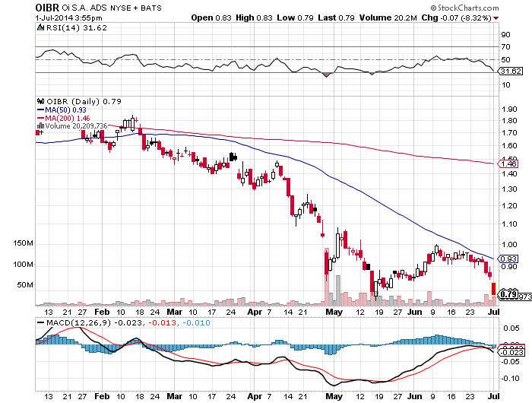Screen dimensions: 532x403
Task: Click the yellow-outlined latest candlestick
Action: (493, 289)
